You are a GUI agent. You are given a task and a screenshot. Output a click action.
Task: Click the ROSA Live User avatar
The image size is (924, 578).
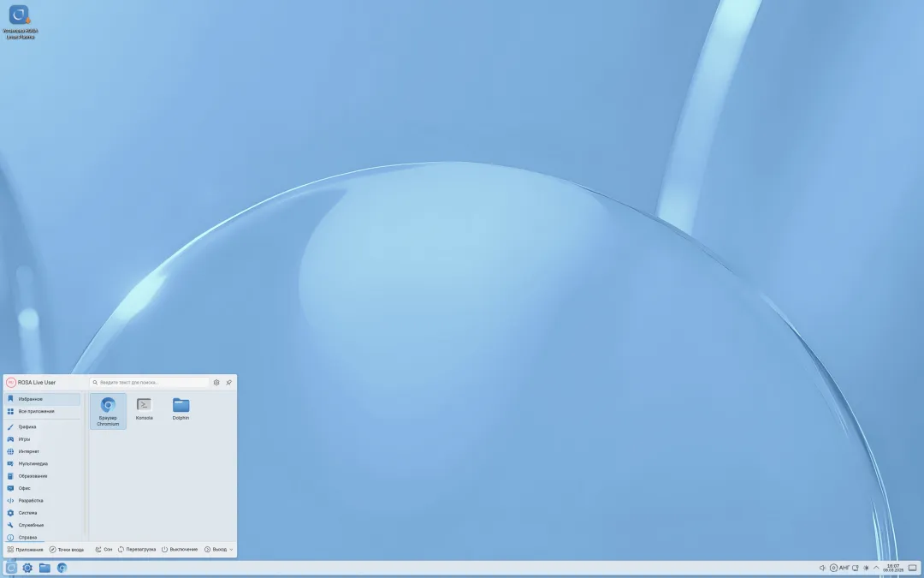coord(10,382)
